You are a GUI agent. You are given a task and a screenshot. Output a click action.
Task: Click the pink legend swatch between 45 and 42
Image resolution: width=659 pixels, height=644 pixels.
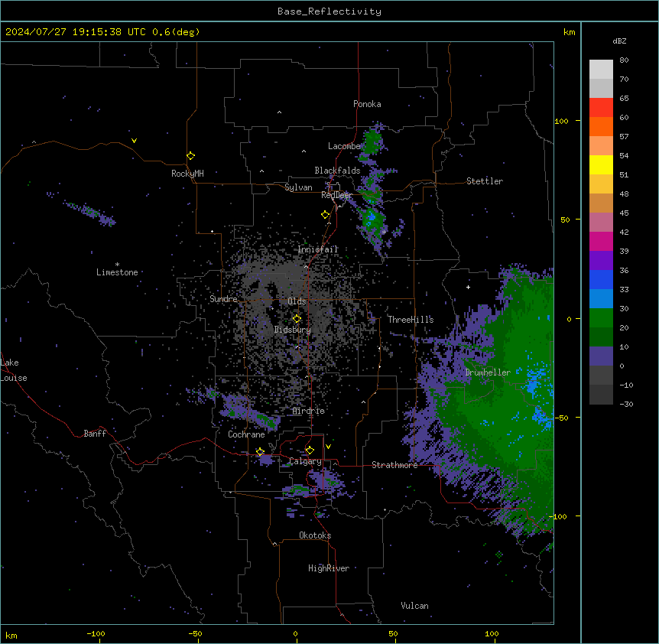click(x=601, y=222)
